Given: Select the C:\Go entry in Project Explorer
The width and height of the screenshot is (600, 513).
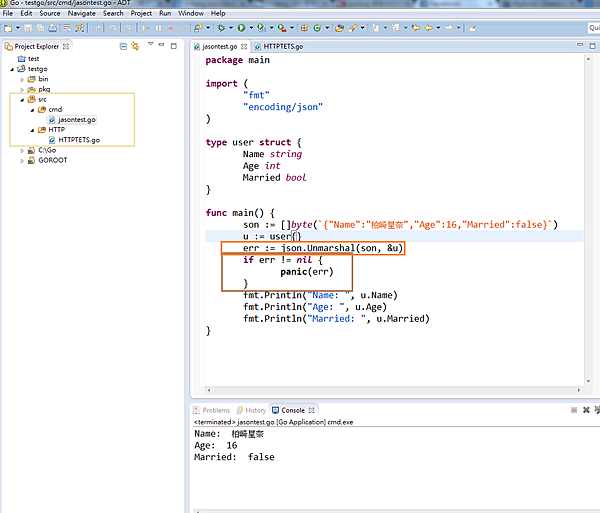Looking at the screenshot, I should point(46,150).
